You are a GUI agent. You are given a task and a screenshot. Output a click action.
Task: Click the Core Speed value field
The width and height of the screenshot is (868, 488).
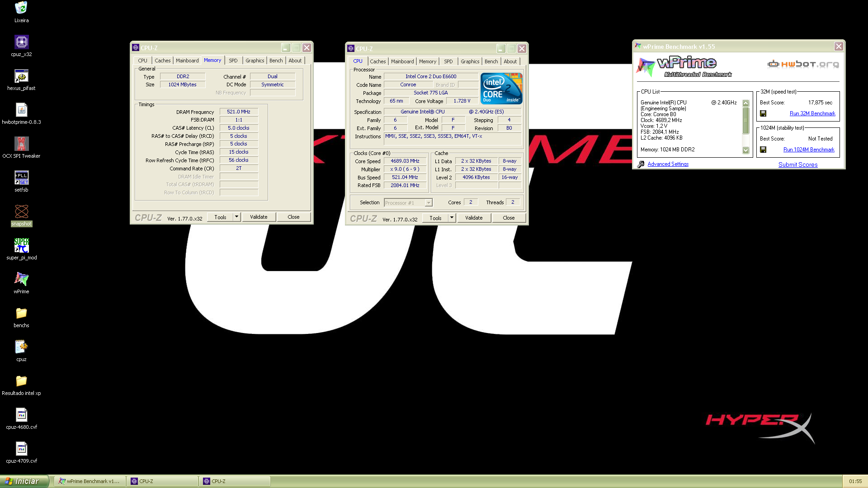(x=405, y=161)
